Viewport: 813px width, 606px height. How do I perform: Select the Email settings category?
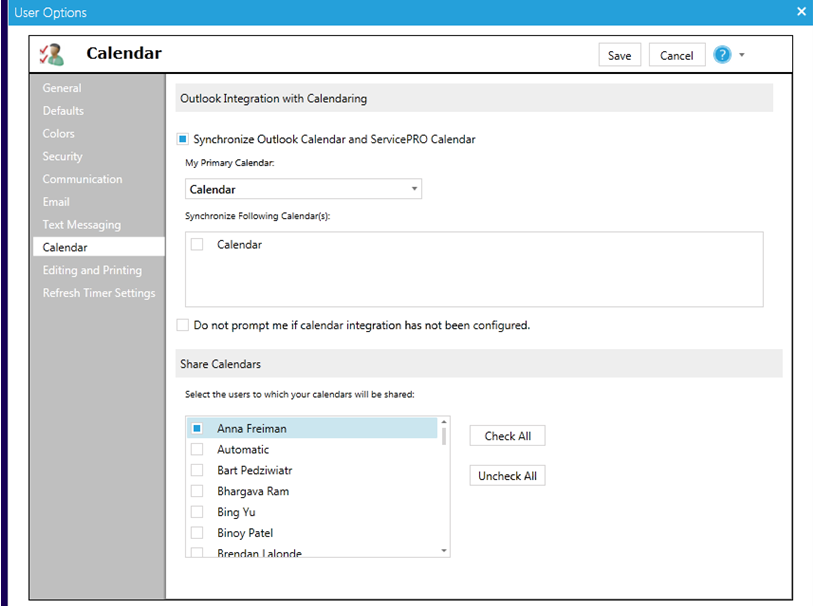[55, 201]
